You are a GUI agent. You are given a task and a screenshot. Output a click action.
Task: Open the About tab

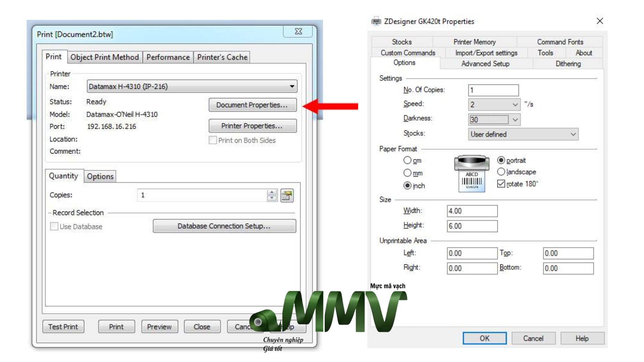584,53
